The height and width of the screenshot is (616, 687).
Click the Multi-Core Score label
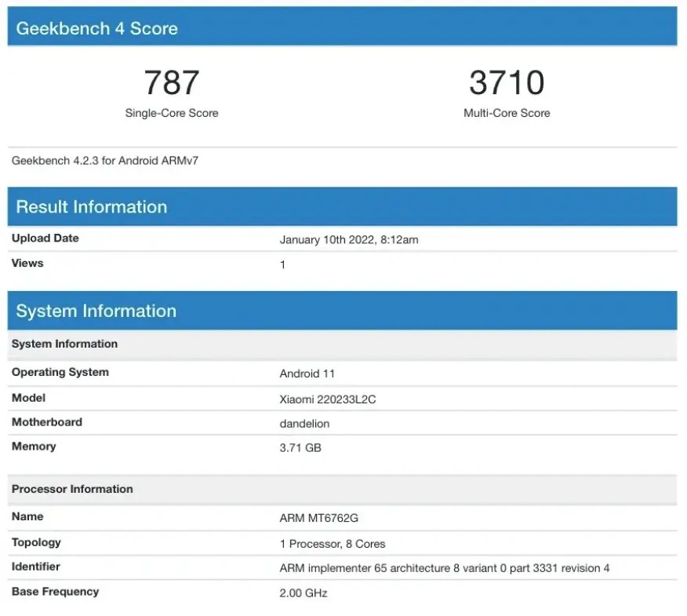click(507, 113)
